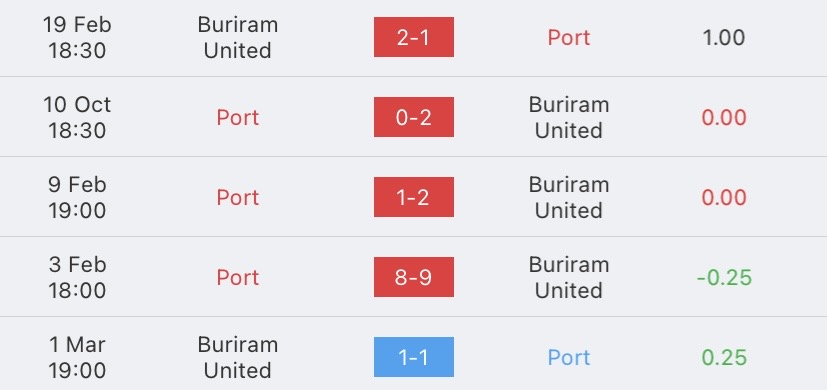Select Buriram United in 3 Feb match
This screenshot has height=390, width=827.
click(x=569, y=278)
